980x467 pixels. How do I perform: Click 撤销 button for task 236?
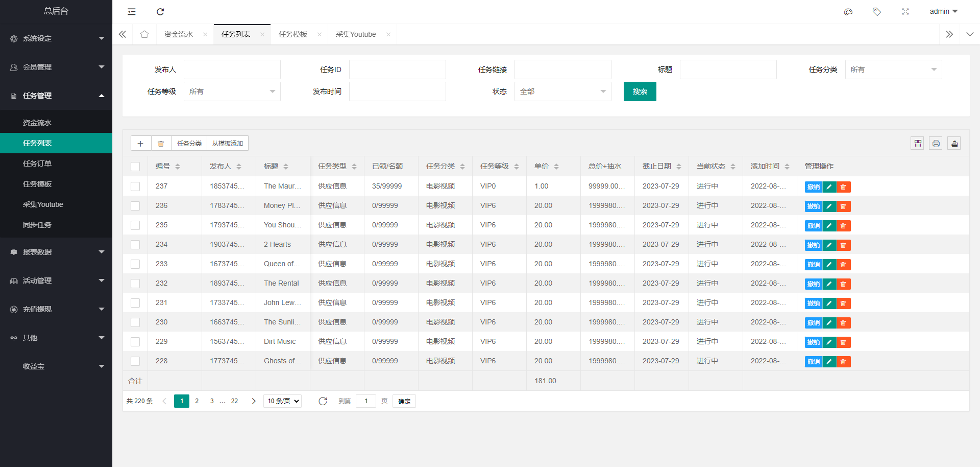(814, 206)
